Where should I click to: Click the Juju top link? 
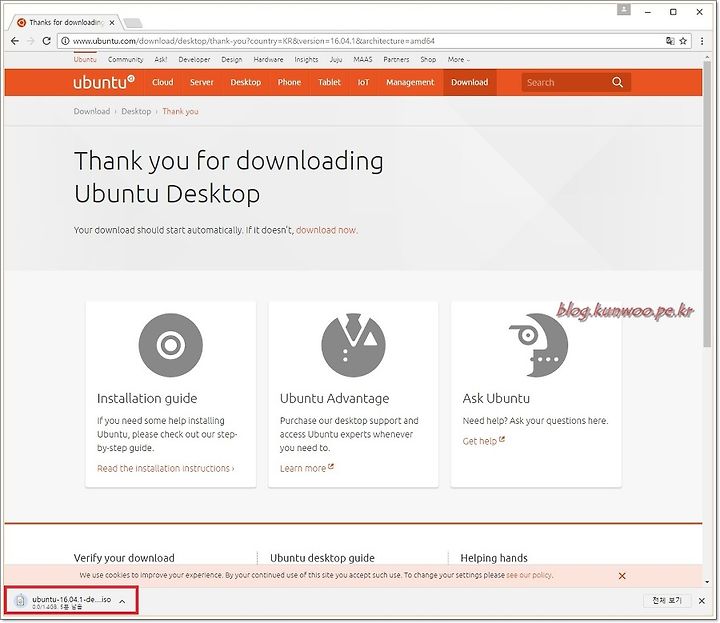(336, 59)
